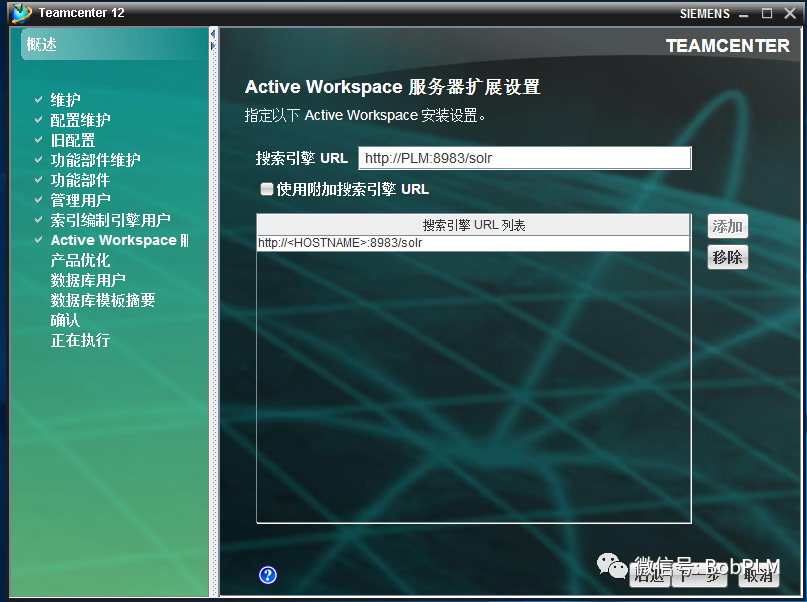807x602 pixels.
Task: Select the 功能部件维护 step in the sidebar
Action: [95, 160]
